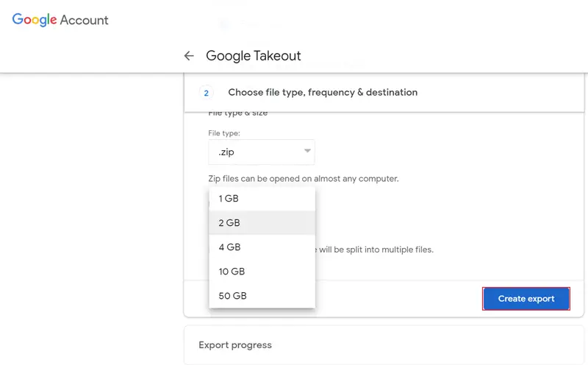
Task: Click the "File type & size" heading
Action: click(238, 113)
